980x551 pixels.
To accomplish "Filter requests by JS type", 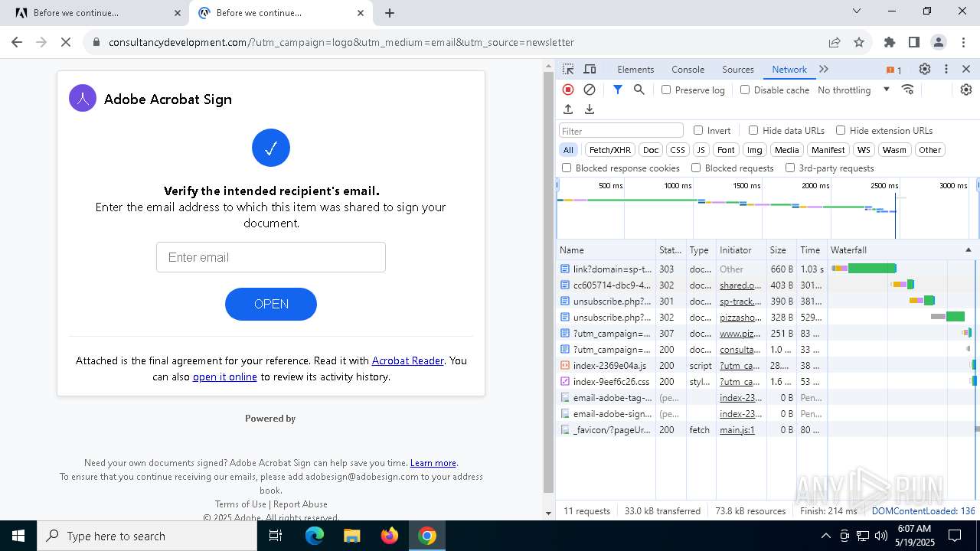I will (701, 150).
